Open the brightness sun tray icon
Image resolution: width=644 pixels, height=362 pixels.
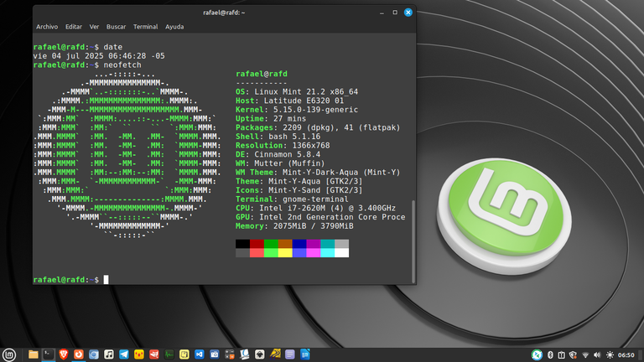pos(610,355)
